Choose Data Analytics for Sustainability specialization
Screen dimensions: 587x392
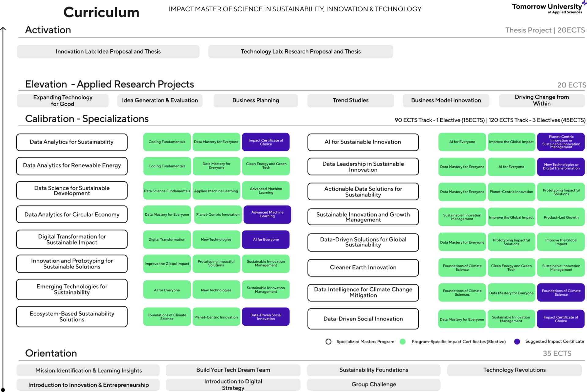[x=72, y=142]
